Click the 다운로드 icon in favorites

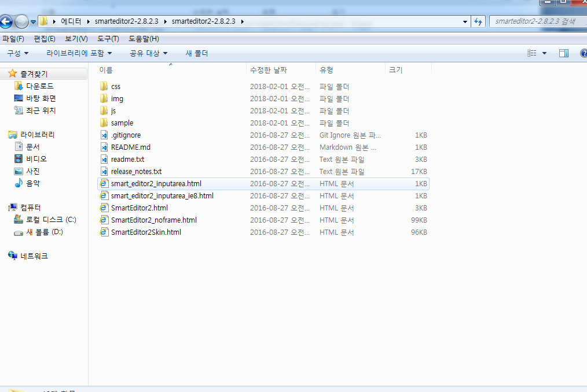19,86
